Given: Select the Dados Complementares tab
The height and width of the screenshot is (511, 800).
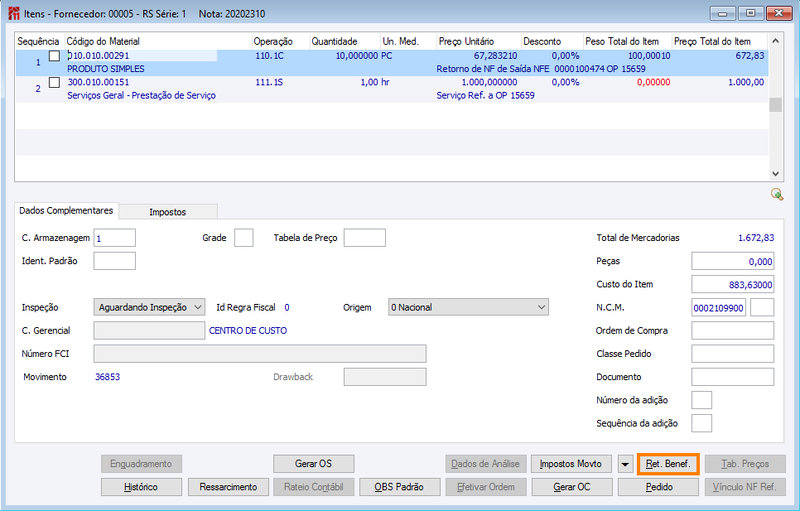Looking at the screenshot, I should 66,211.
